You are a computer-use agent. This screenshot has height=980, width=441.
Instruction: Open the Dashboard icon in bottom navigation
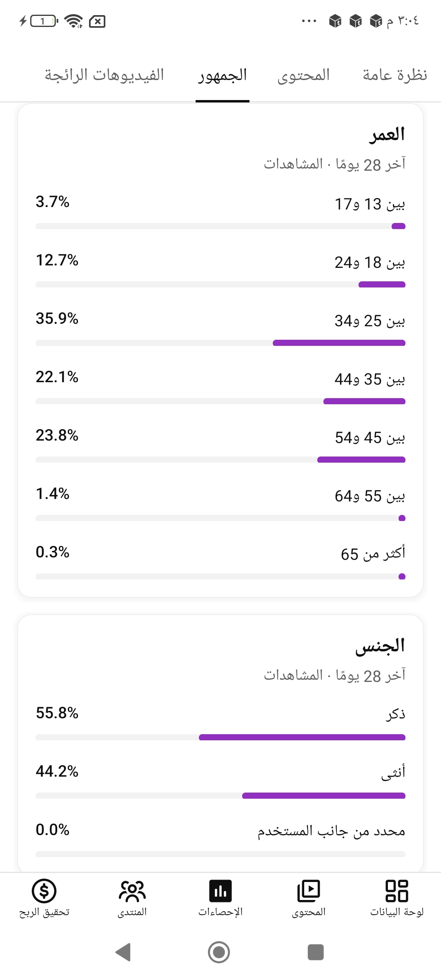coord(396,891)
